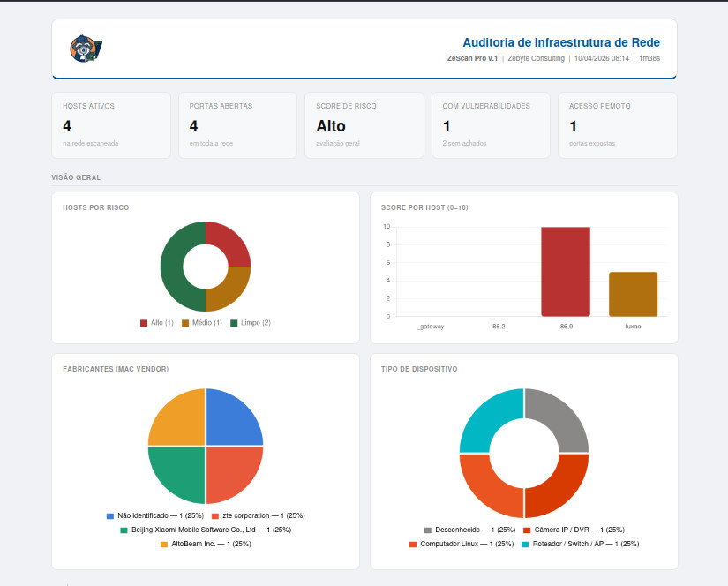The width and height of the screenshot is (728, 586).
Task: Click the AltoBeam Inc. legend square
Action: coord(162,545)
